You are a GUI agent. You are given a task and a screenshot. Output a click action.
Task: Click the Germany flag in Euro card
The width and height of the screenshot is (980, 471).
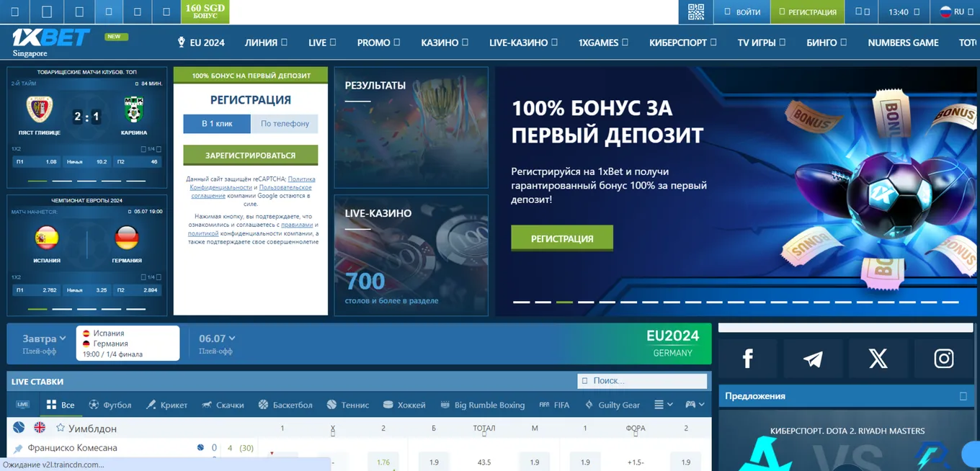click(x=127, y=238)
